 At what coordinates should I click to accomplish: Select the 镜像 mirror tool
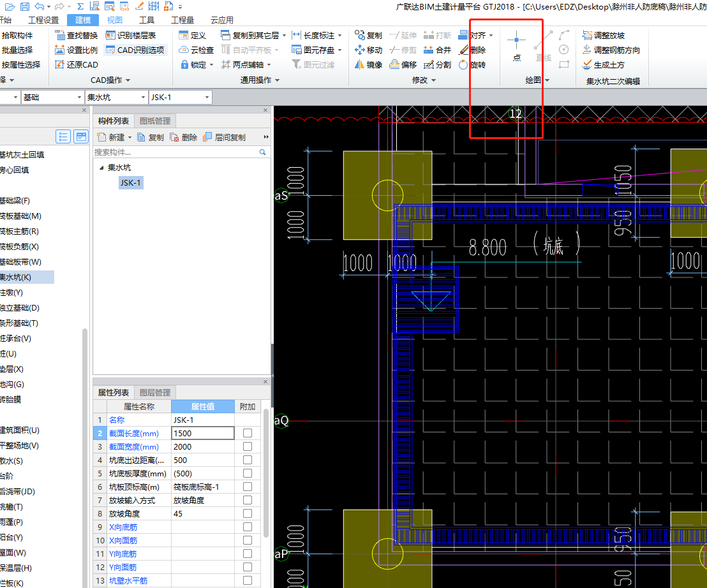click(368, 64)
